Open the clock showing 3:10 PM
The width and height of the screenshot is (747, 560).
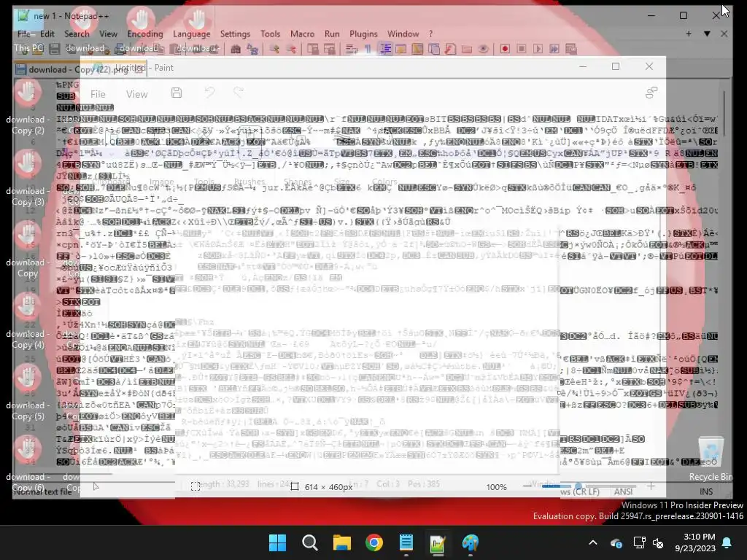[x=695, y=542]
